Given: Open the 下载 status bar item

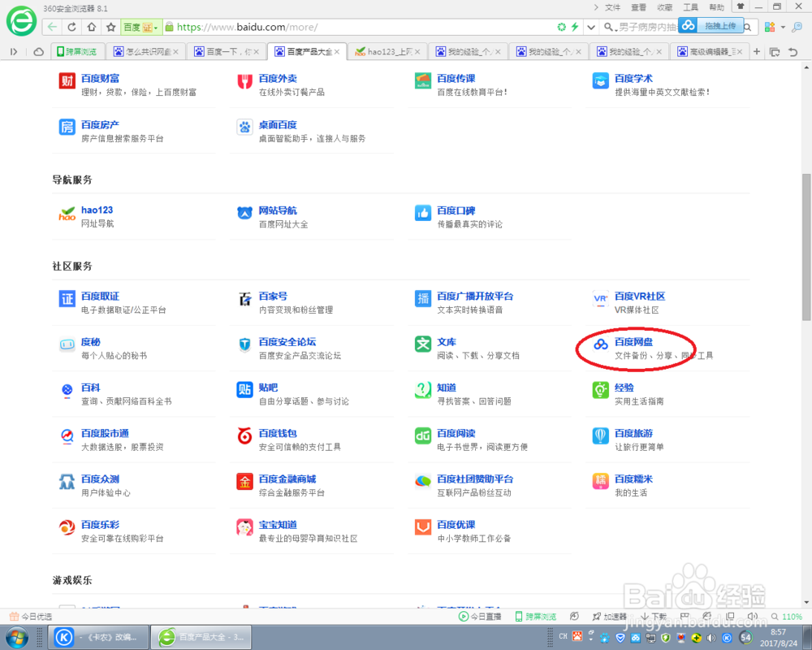Looking at the screenshot, I should tap(654, 617).
